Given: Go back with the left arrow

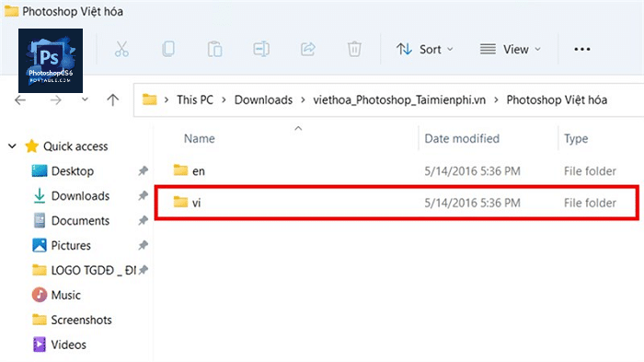Looking at the screenshot, I should pyautogui.click(x=20, y=100).
